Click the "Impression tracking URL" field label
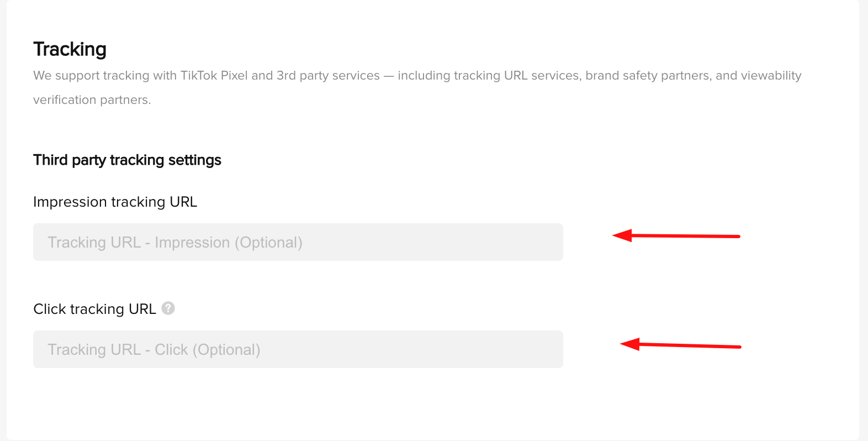Image resolution: width=868 pixels, height=441 pixels. point(115,202)
